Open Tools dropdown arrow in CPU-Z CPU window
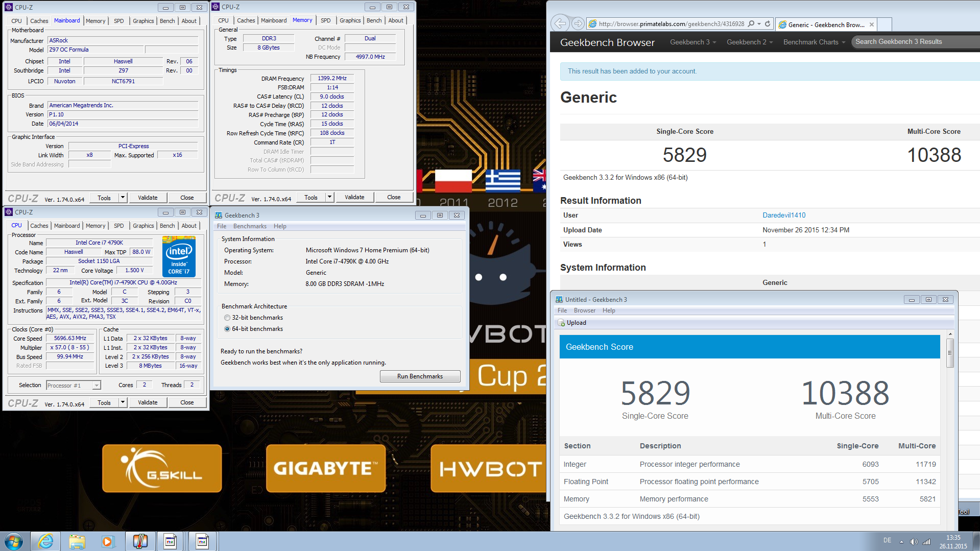Screen dimensions: 980x551 click(x=123, y=402)
